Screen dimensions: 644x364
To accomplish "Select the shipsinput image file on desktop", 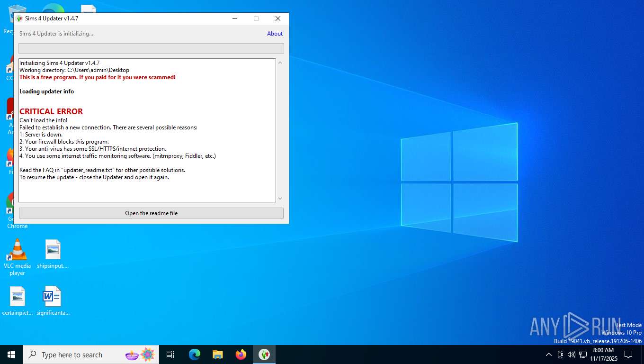I will tap(53, 254).
